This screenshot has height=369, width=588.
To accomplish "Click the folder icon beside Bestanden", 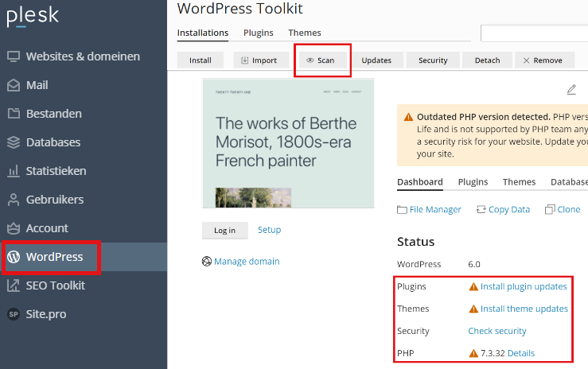I will 14,114.
